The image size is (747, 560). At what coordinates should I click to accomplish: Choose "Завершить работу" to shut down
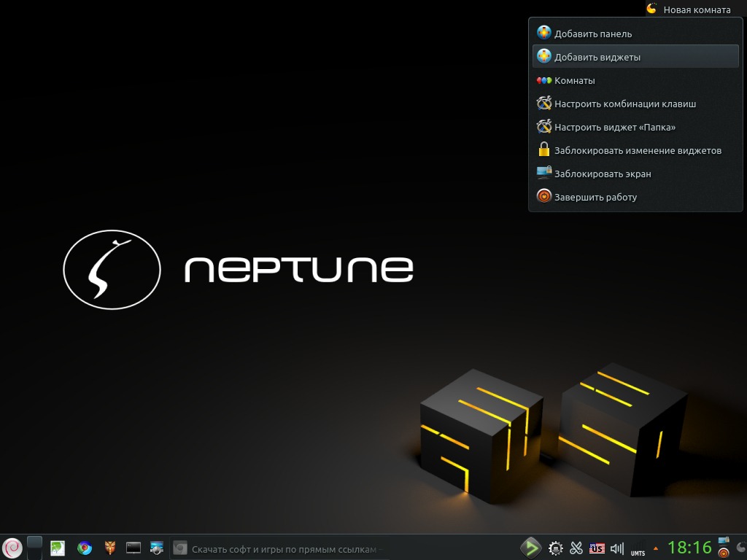click(x=635, y=197)
